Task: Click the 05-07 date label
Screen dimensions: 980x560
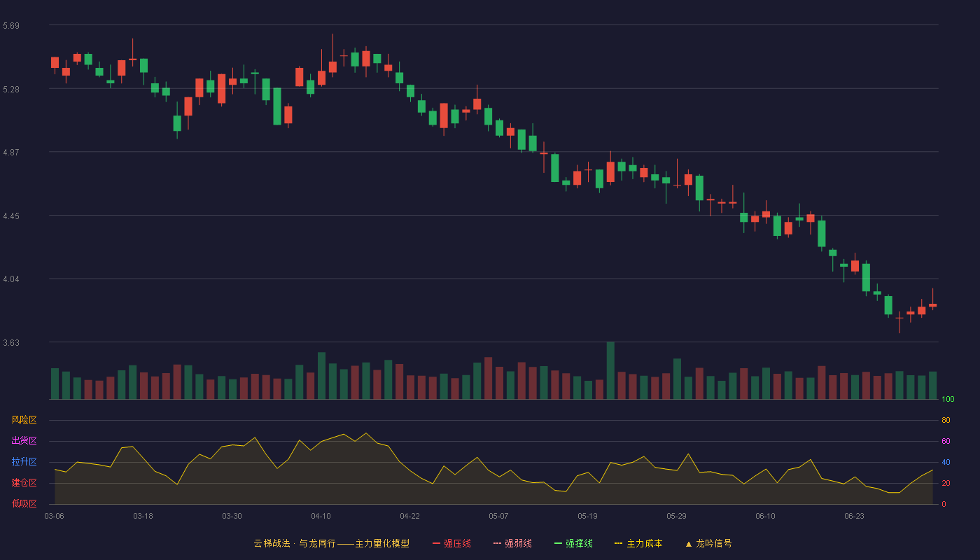Action: 499,516
